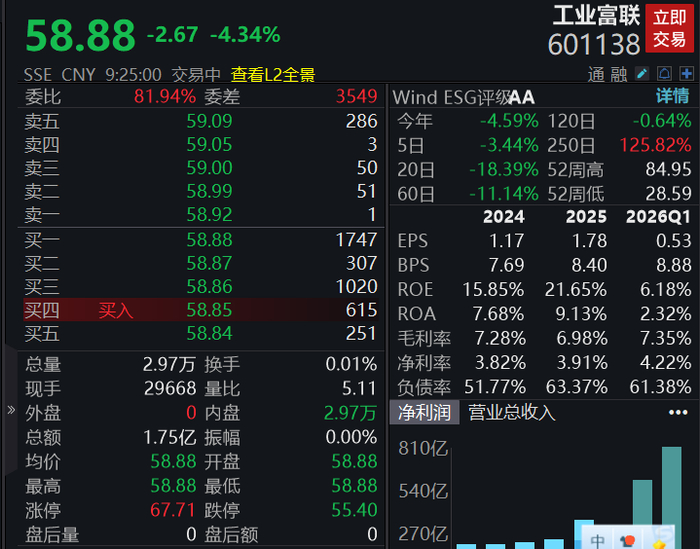Image resolution: width=700 pixels, height=549 pixels.
Task: Click the 250日 return 125.82%
Action: coord(655,145)
